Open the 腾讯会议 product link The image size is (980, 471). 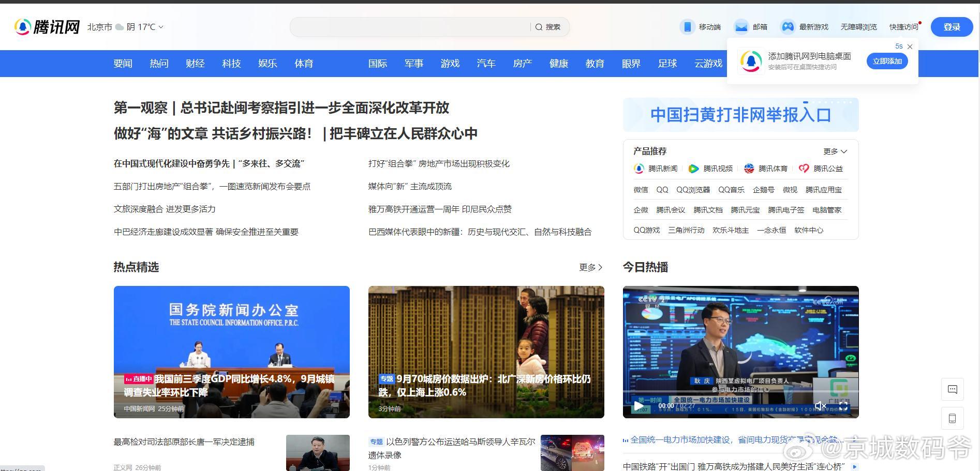point(671,210)
